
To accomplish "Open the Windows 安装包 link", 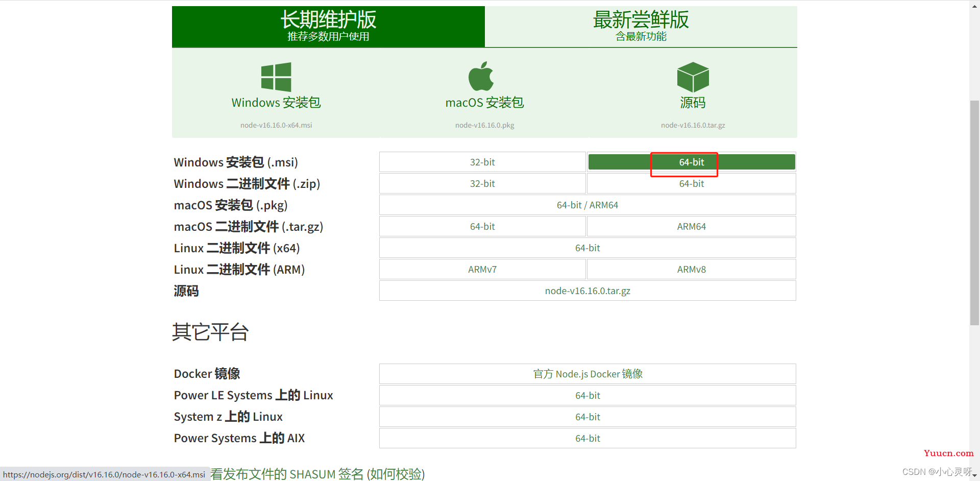I will pos(276,103).
